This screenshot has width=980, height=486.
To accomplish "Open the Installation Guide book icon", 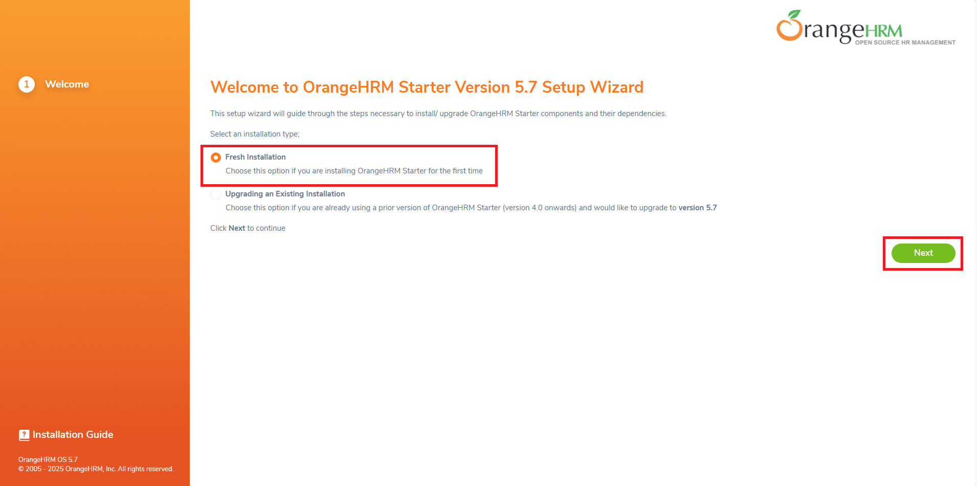I will (x=24, y=435).
